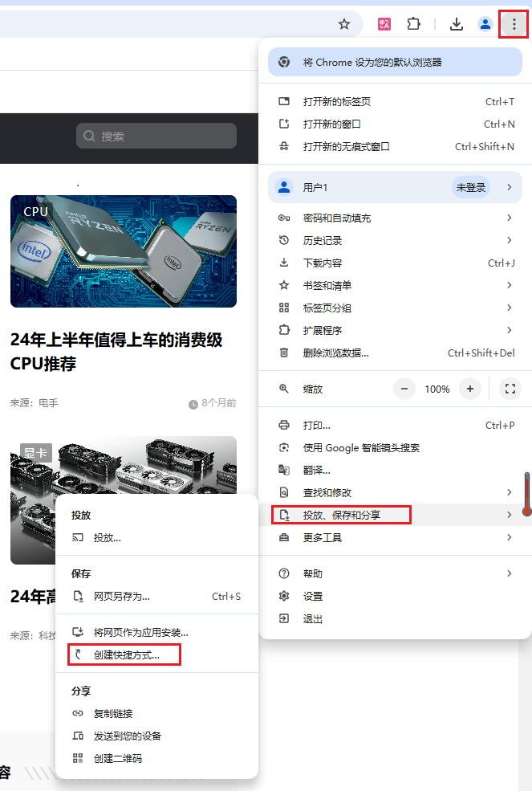This screenshot has height=791, width=532.
Task: Open the 用户1 profile row
Action: (395, 187)
